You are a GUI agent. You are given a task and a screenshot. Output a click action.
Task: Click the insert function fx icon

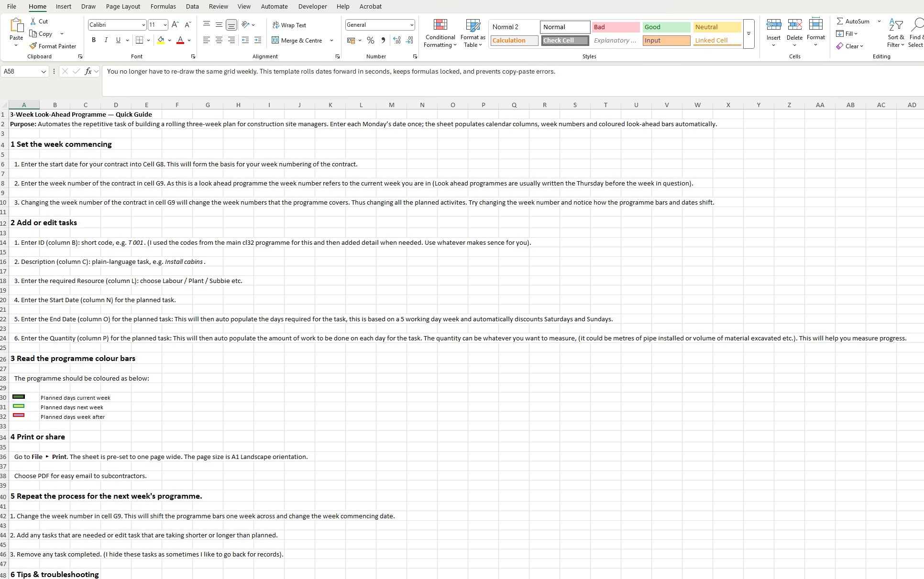point(88,71)
